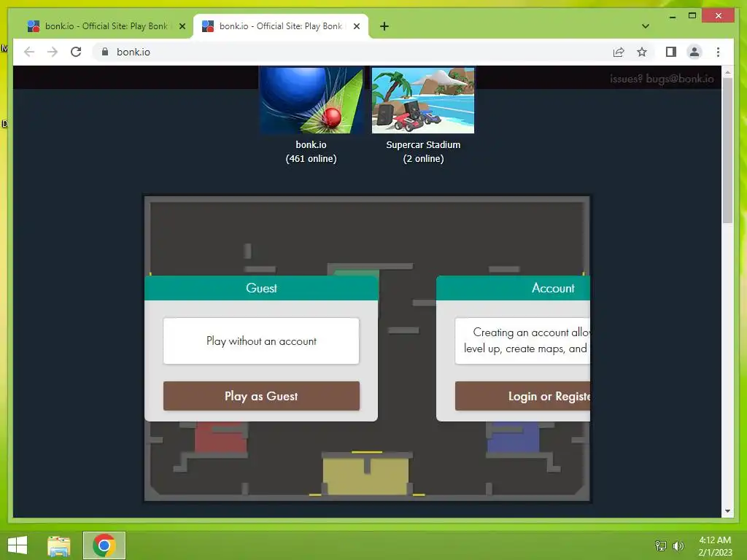This screenshot has height=560, width=747.
Task: Close the second bonk.io tab
Action: [356, 26]
